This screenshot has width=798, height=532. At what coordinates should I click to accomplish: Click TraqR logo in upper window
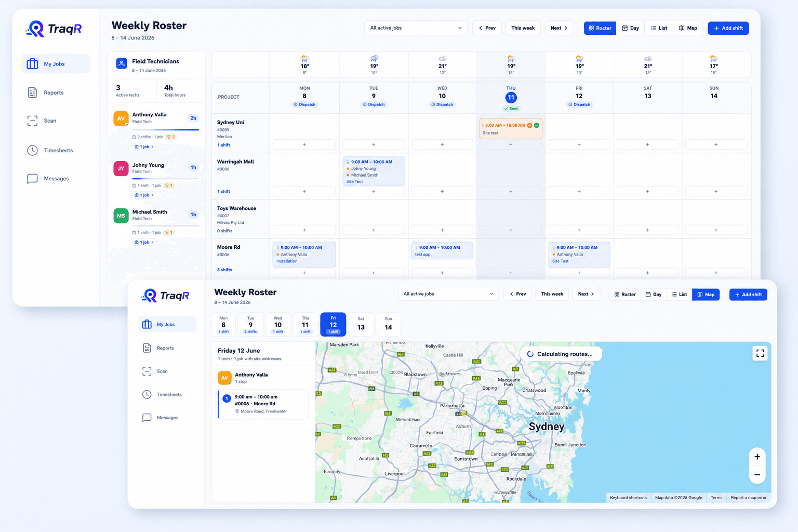coord(54,29)
